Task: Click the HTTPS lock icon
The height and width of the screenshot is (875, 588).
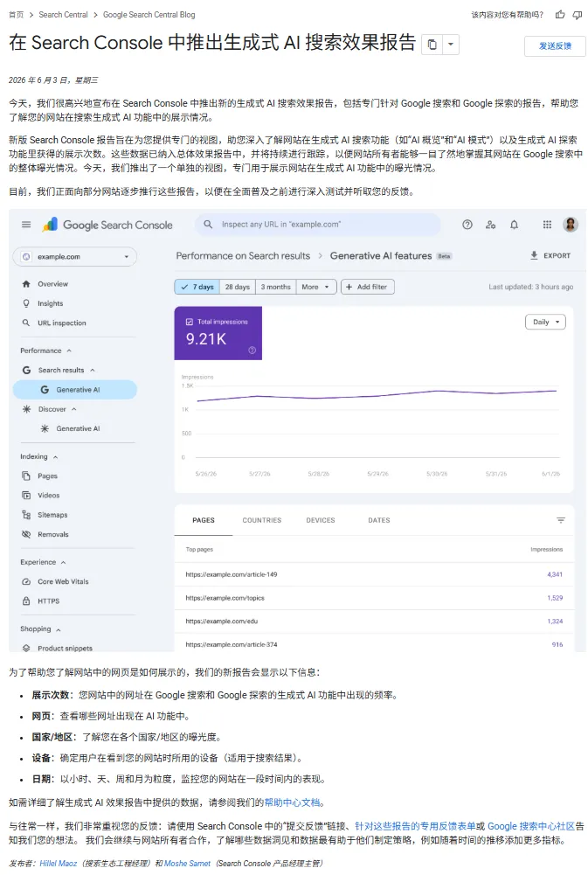Action: pos(26,601)
